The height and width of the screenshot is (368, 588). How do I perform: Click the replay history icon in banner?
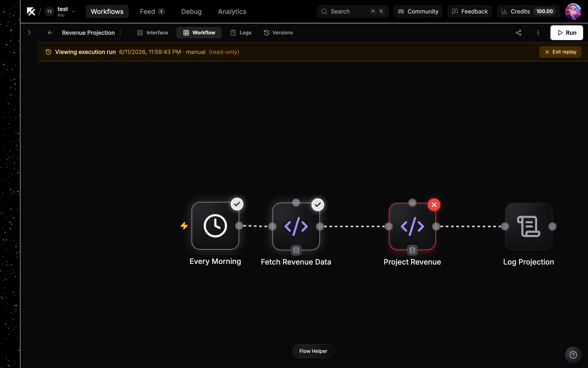48,52
